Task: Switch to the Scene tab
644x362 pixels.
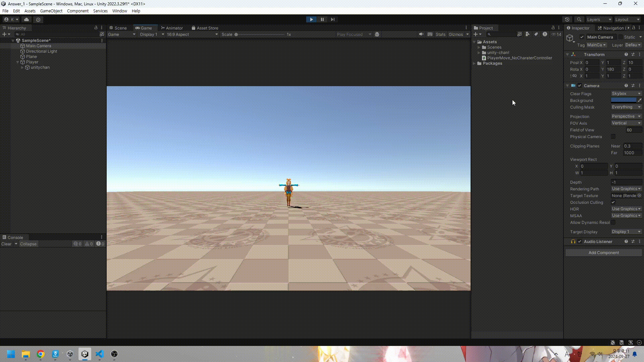Action: coord(118,28)
